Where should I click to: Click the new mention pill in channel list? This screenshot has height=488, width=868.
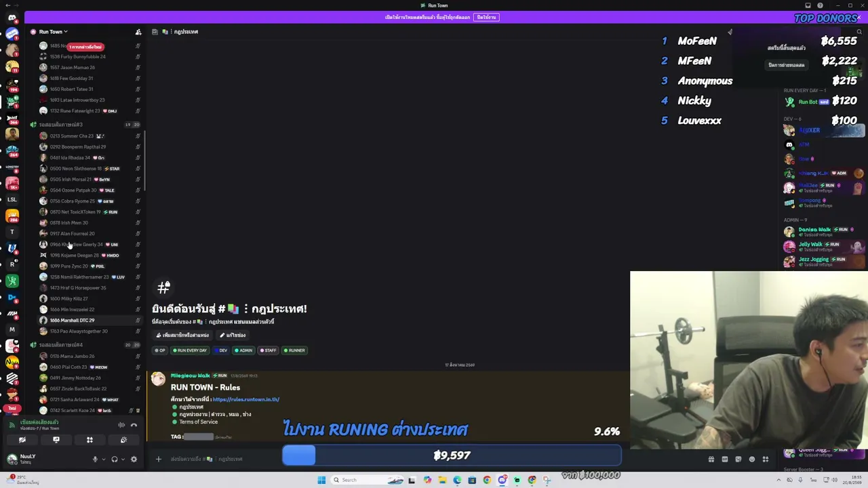click(85, 47)
